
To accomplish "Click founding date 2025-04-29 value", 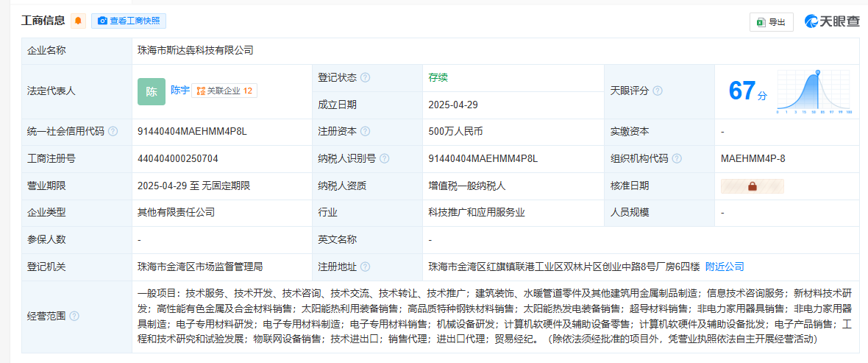I will (x=453, y=105).
